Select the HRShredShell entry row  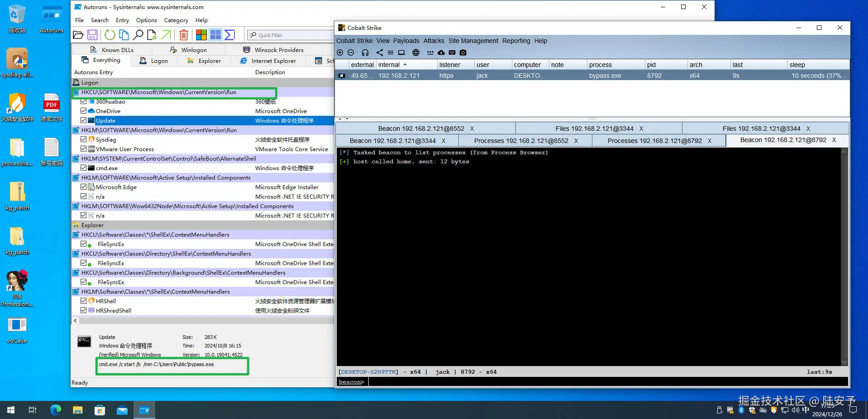[203, 310]
